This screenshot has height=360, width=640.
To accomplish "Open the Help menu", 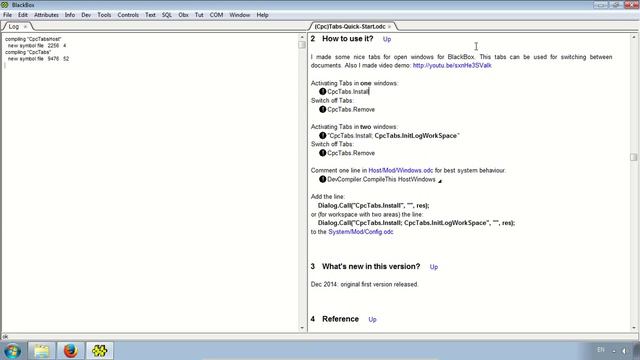I will click(x=262, y=15).
